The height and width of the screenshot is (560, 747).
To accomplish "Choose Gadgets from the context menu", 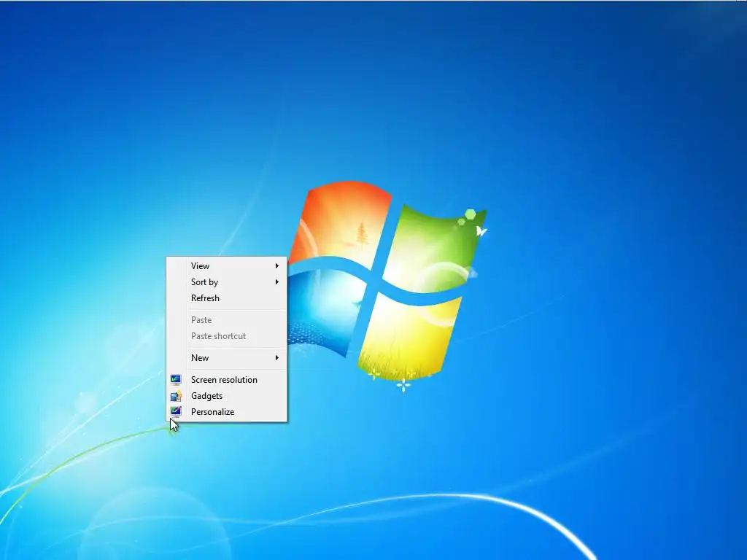I will click(x=227, y=396).
